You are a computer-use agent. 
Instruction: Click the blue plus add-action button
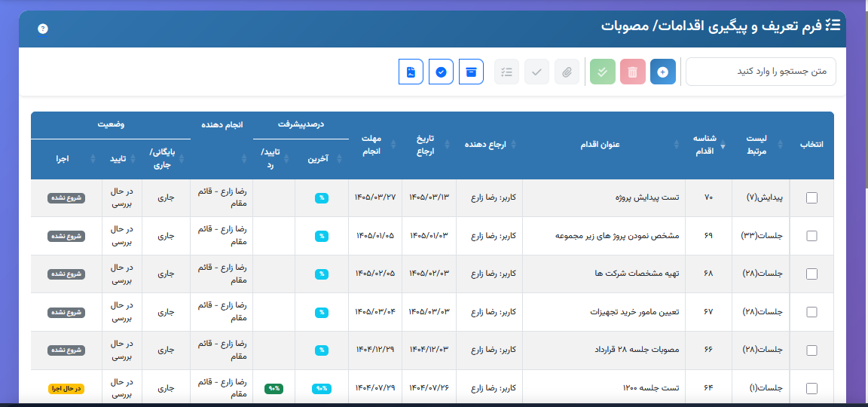coord(662,72)
